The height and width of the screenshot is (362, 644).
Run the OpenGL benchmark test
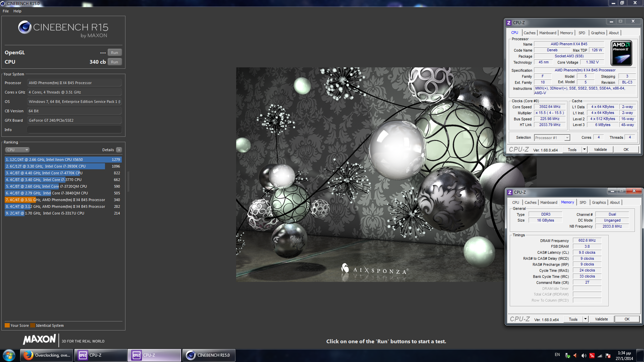(x=114, y=53)
